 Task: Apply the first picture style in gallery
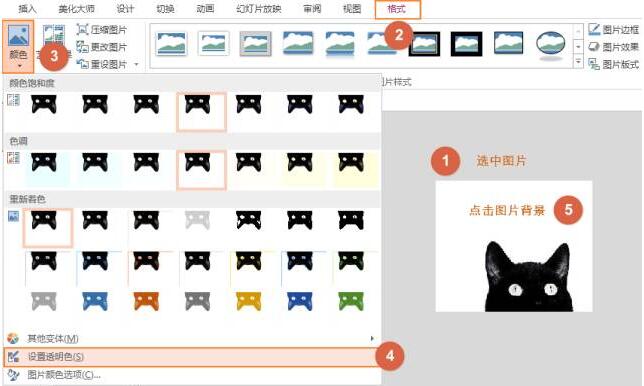coord(171,44)
